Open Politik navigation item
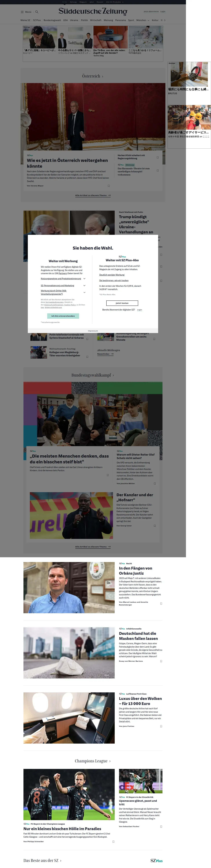This screenshot has width=211, height=868. tap(84, 20)
